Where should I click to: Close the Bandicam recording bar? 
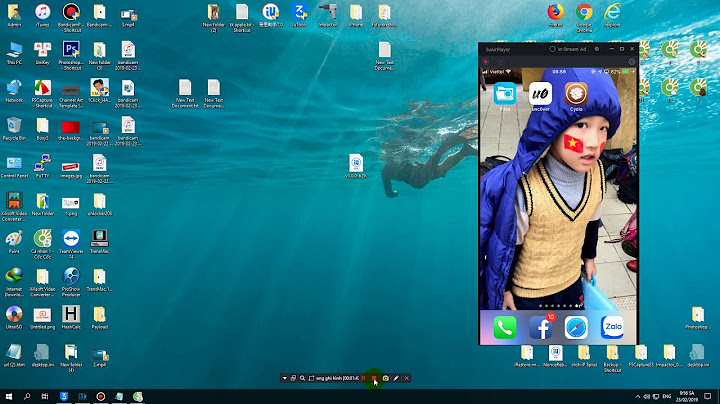click(406, 378)
